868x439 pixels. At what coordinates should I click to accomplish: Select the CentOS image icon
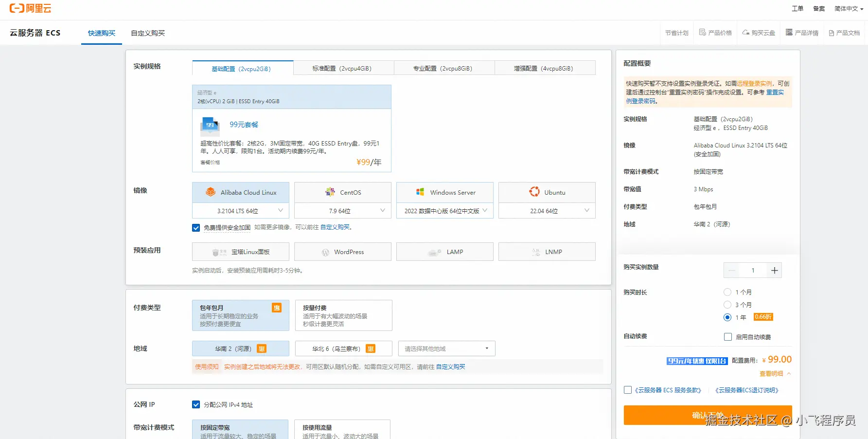(330, 192)
